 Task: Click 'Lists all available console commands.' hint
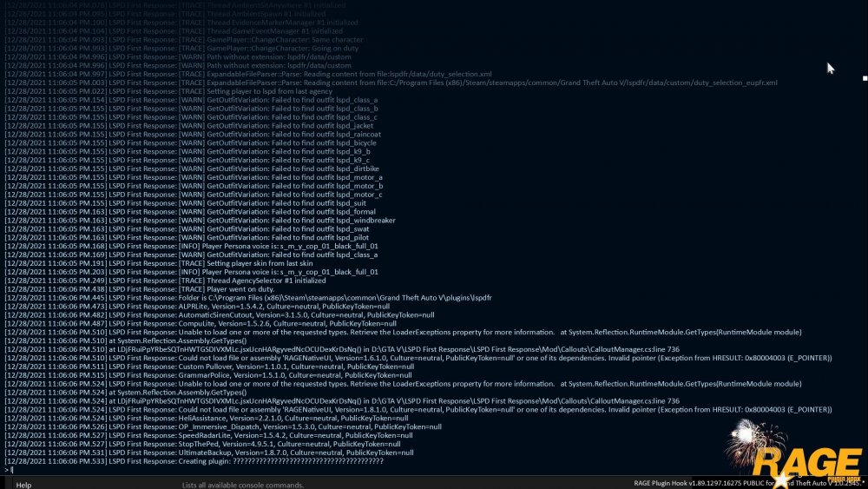pyautogui.click(x=243, y=485)
